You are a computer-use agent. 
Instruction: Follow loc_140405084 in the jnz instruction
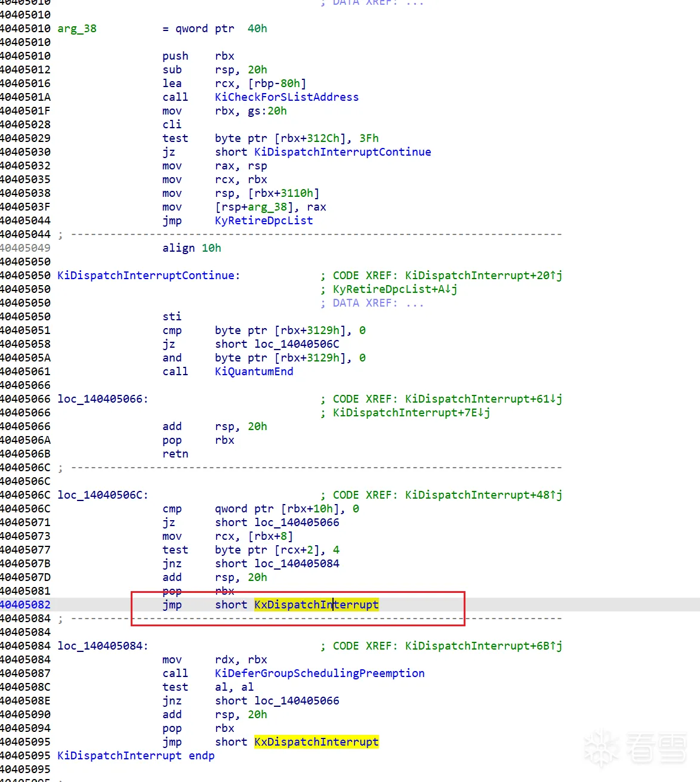tap(297, 564)
